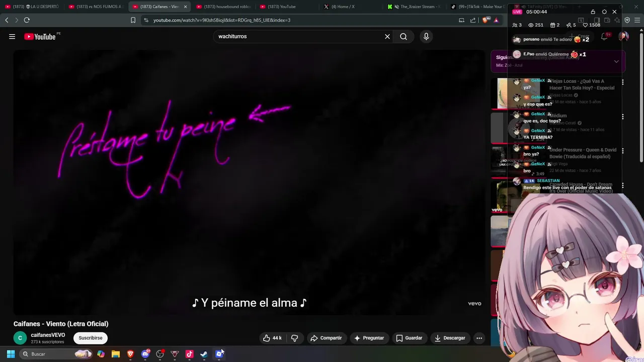Open the YouTube hamburger guide menu

tap(12, 36)
